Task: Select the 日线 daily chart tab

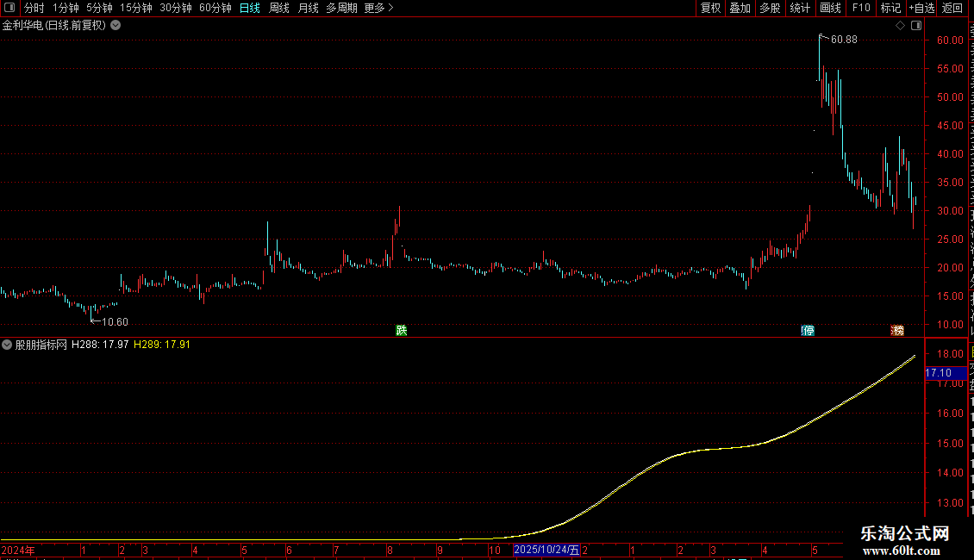Action: coord(250,8)
